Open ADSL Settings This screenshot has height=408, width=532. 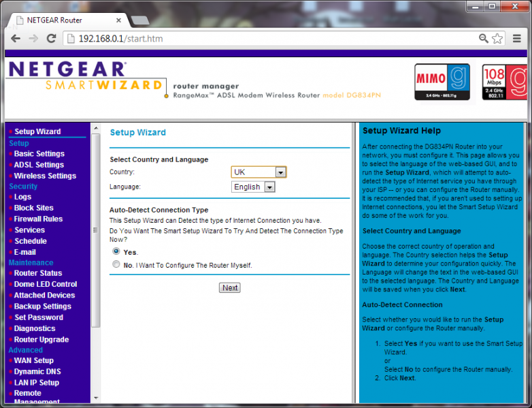(39, 165)
